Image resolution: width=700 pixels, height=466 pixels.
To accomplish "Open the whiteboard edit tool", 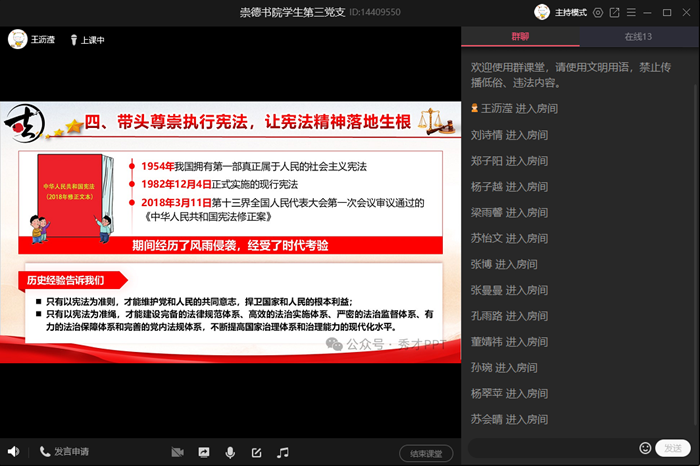I will tap(256, 452).
